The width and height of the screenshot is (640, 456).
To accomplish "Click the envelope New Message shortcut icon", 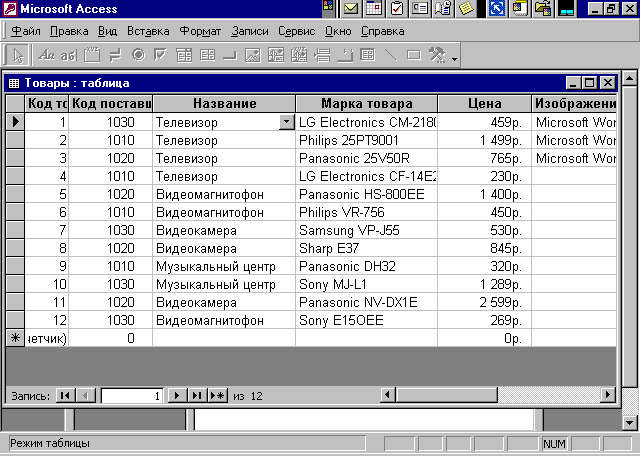I will 351,9.
